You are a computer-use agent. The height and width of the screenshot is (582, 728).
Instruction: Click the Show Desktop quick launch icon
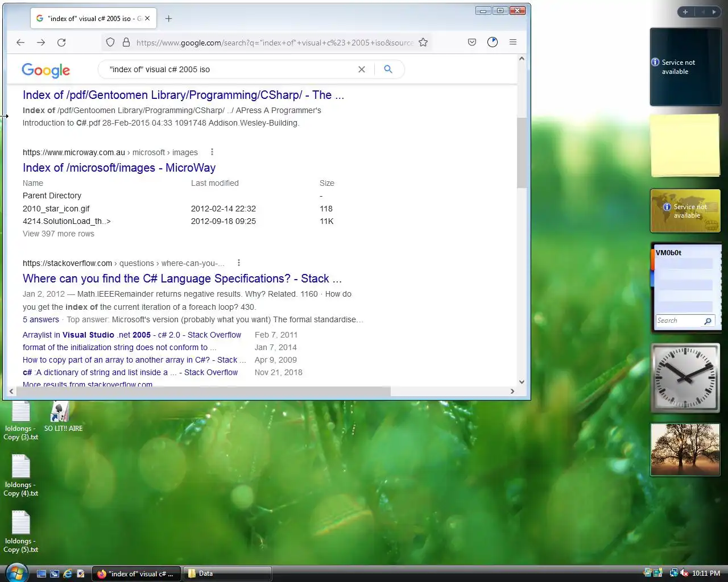tap(42, 573)
